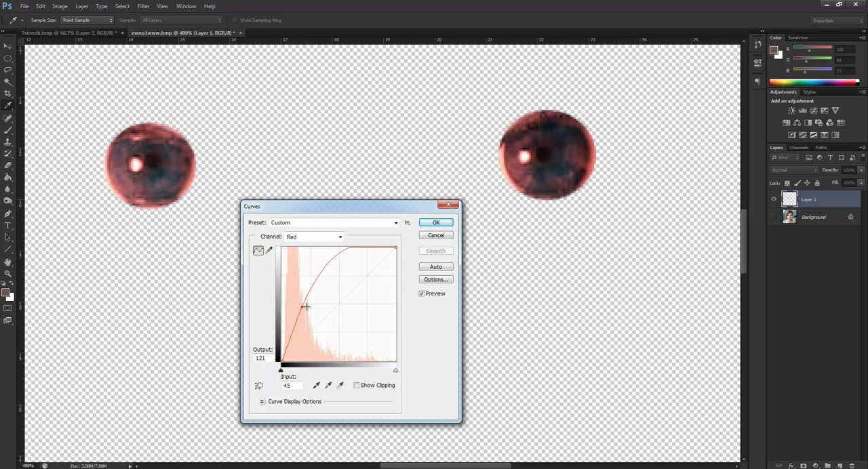Toggle Quick Mask mode icon
Image resolution: width=868 pixels, height=469 pixels.
click(x=7, y=308)
